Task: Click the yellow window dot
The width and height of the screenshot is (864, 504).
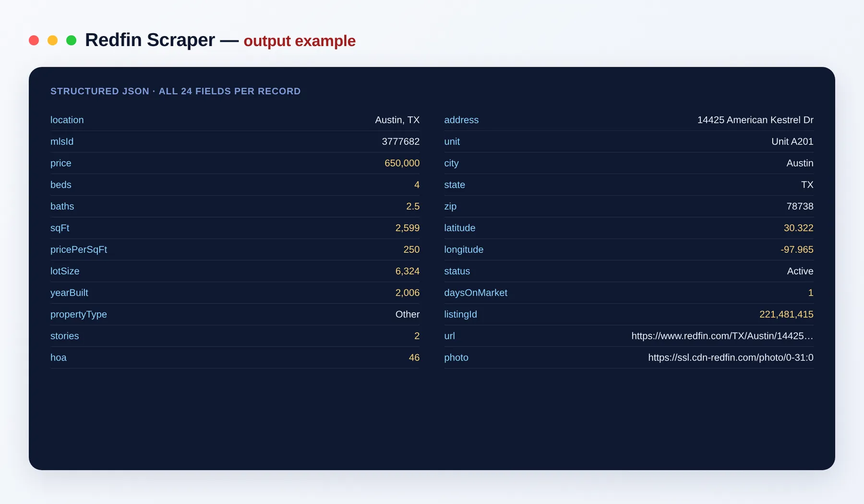Action: point(52,40)
